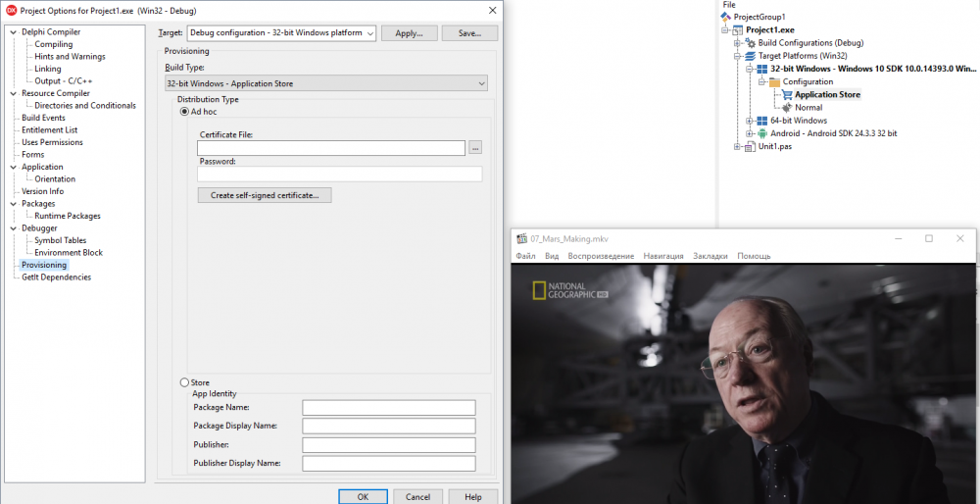The height and width of the screenshot is (504, 980).
Task: Open the Target configuration dropdown
Action: (x=282, y=33)
